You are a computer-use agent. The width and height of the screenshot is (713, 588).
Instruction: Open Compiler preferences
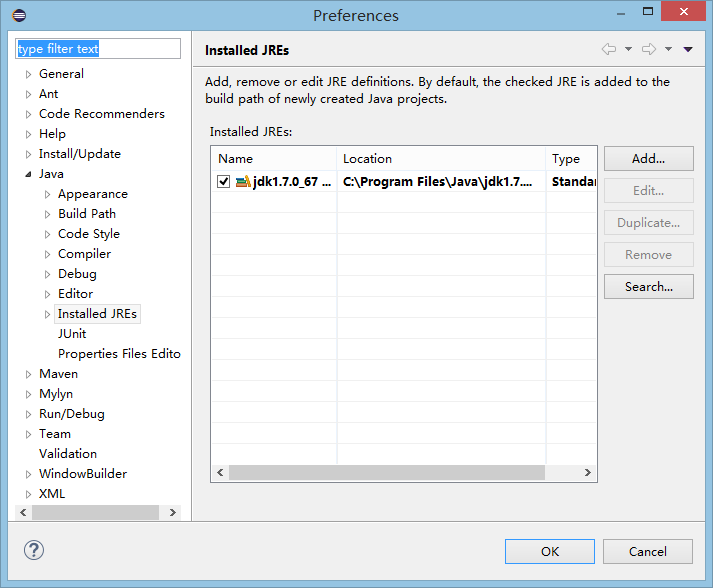click(x=85, y=254)
